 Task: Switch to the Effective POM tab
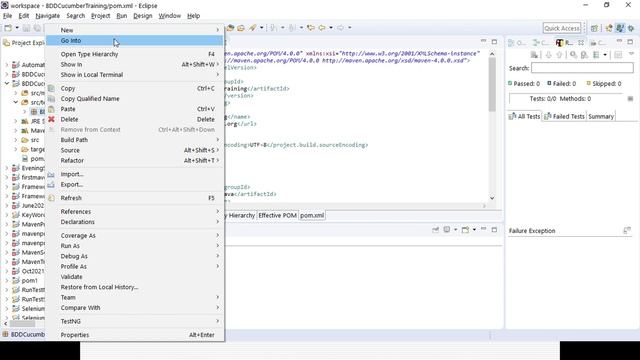pyautogui.click(x=278, y=215)
